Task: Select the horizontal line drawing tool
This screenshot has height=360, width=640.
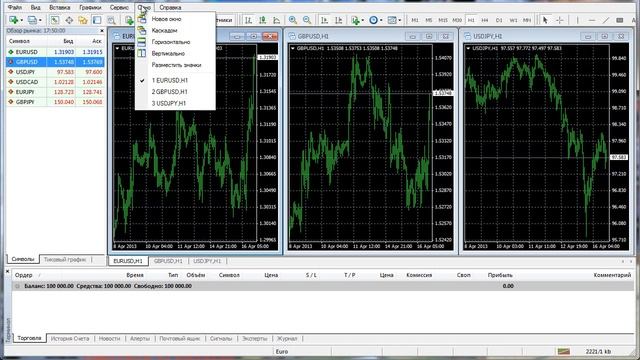Action: (592, 20)
